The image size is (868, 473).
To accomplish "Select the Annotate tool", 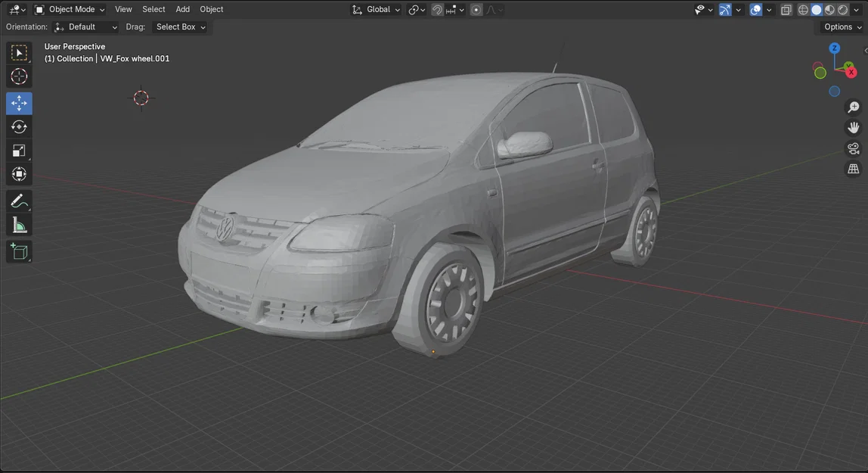I will (18, 201).
